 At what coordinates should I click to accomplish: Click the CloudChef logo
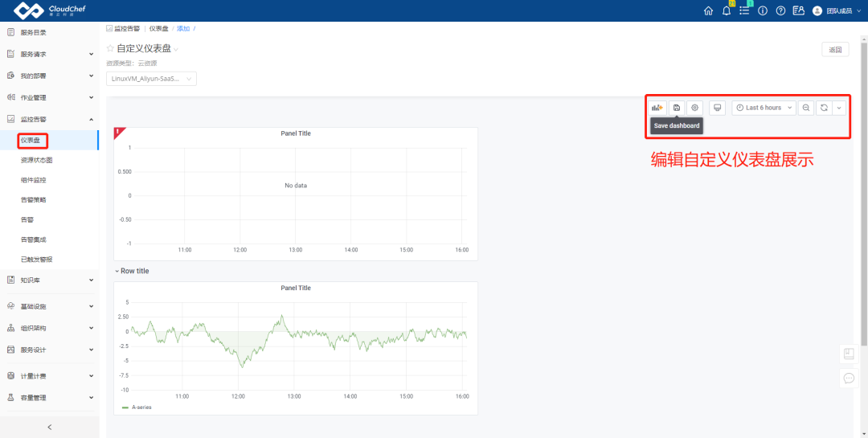(x=49, y=10)
